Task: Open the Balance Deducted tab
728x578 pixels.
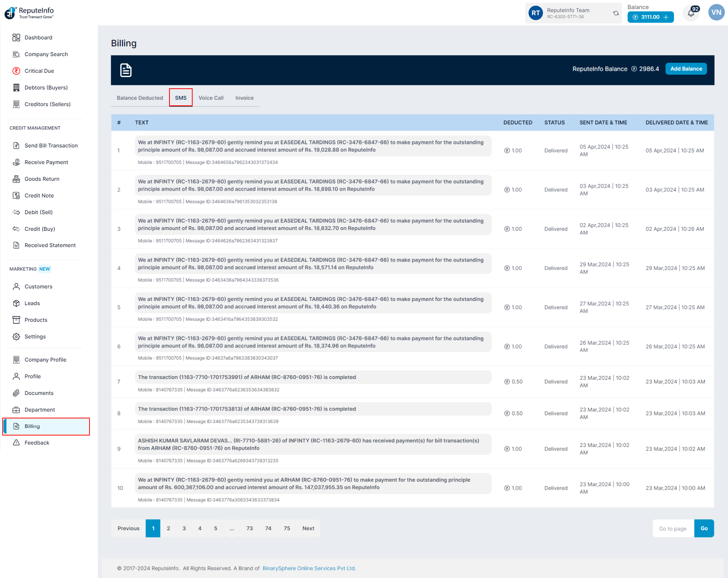Action: [140, 98]
